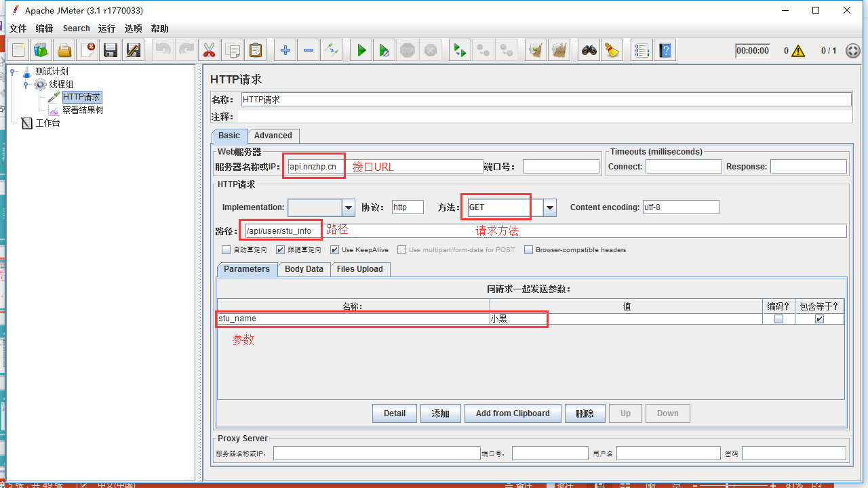Click the Cut scissors icon
868x488 pixels.
pos(209,50)
